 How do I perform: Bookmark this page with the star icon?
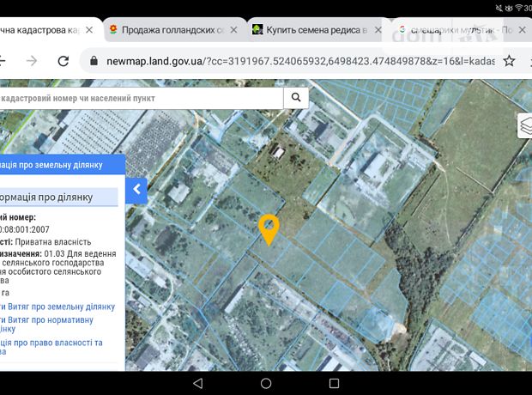point(509,61)
